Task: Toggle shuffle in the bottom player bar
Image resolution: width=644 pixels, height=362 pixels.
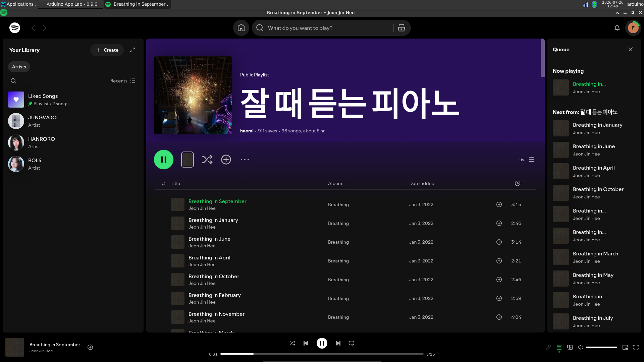Action: coord(292,343)
